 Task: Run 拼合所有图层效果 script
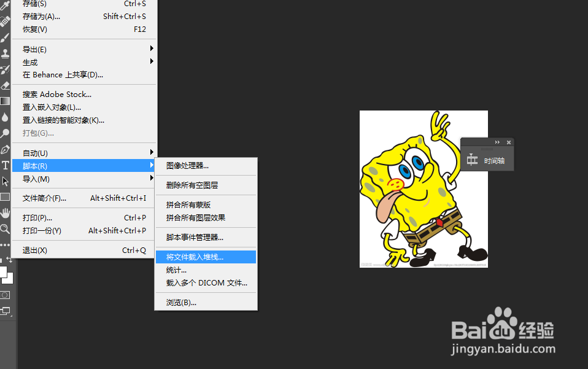(x=206, y=217)
